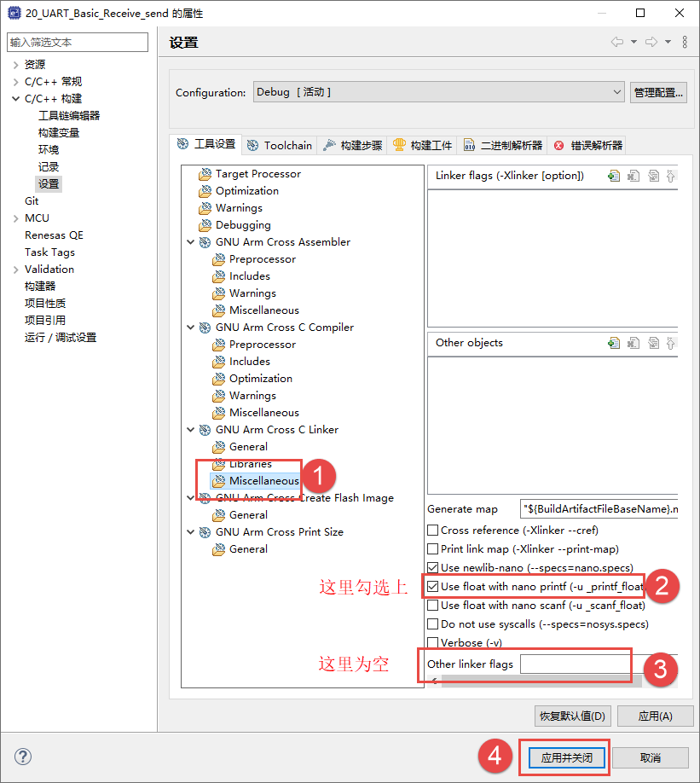Expand the MCU tree node
This screenshot has width=700, height=783.
pyautogui.click(x=16, y=218)
